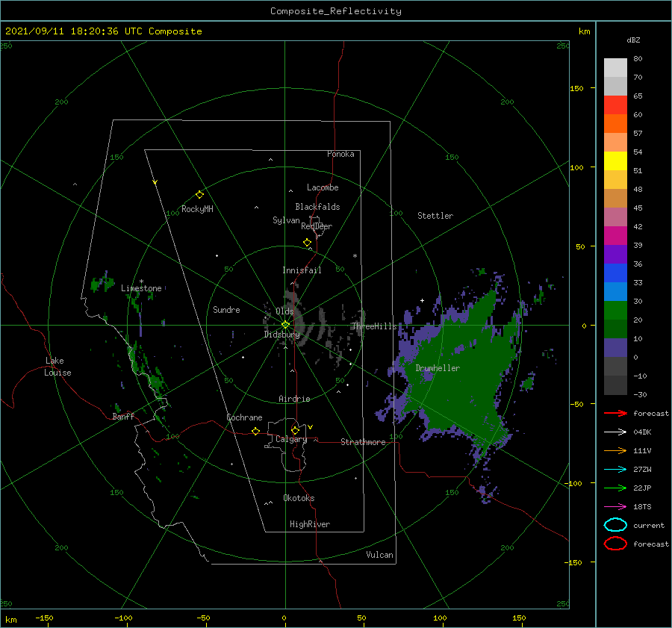Click the ThreeHills city label

tap(374, 326)
